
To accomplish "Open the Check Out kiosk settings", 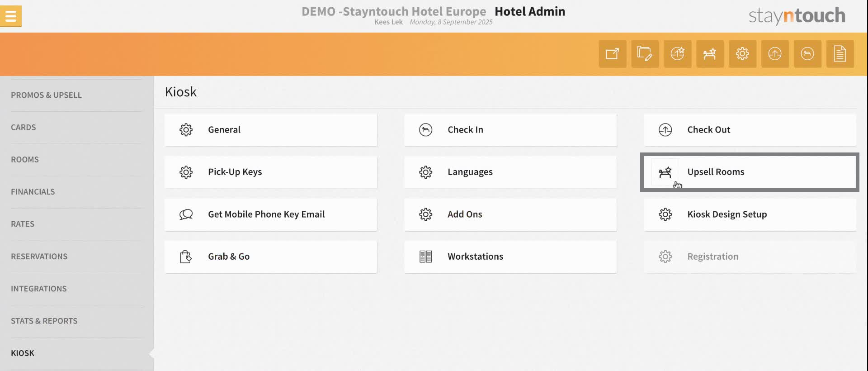I will click(750, 130).
